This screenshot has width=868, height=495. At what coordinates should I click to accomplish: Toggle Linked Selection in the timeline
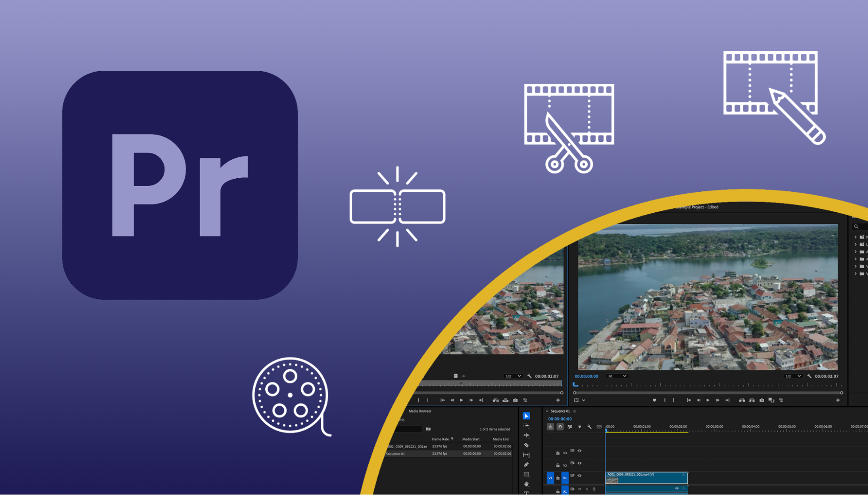point(570,427)
